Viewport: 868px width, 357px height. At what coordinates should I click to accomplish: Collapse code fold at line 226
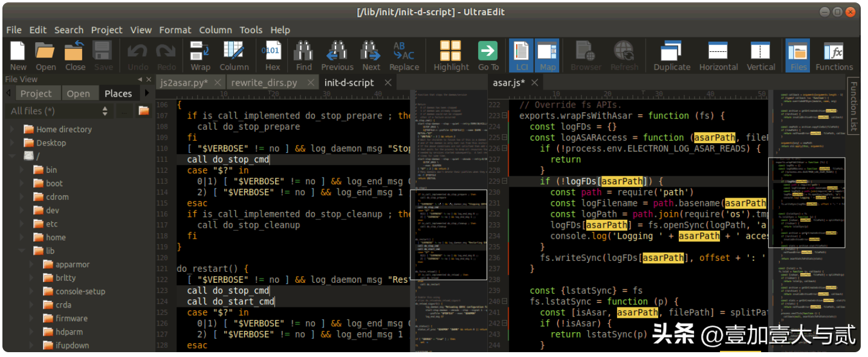[505, 149]
